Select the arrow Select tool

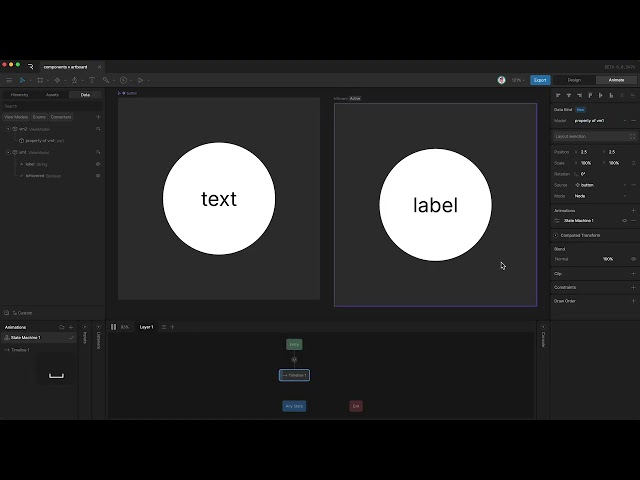(22, 80)
